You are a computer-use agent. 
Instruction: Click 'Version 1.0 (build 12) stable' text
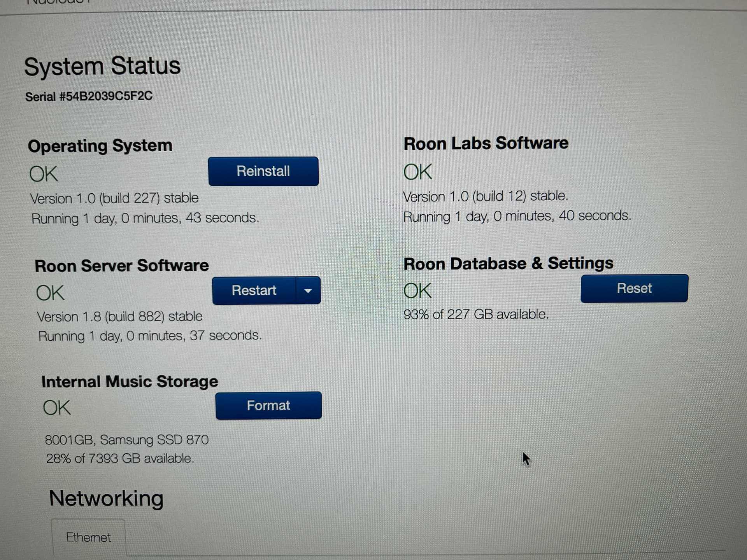tap(486, 196)
